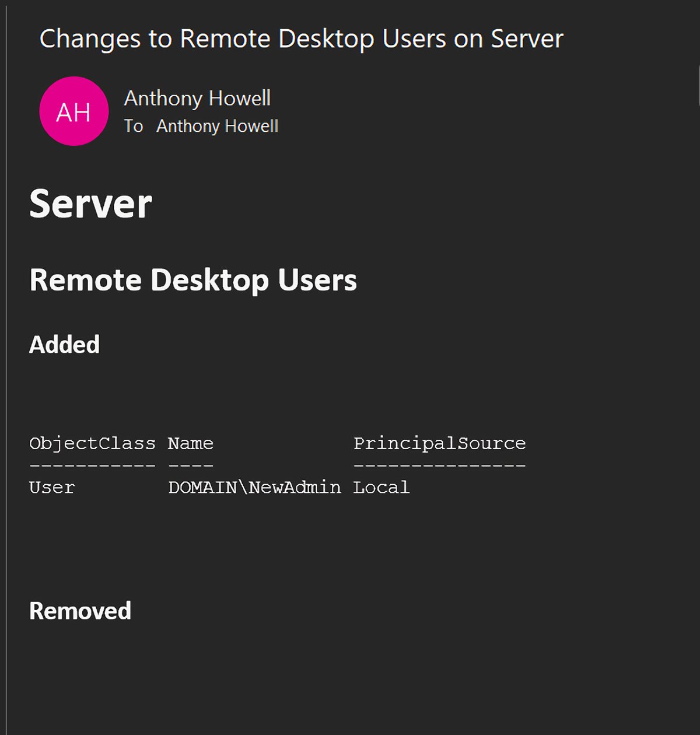Click the PrincipalSource column header
Viewport: 700px width, 735px height.
[x=440, y=443]
